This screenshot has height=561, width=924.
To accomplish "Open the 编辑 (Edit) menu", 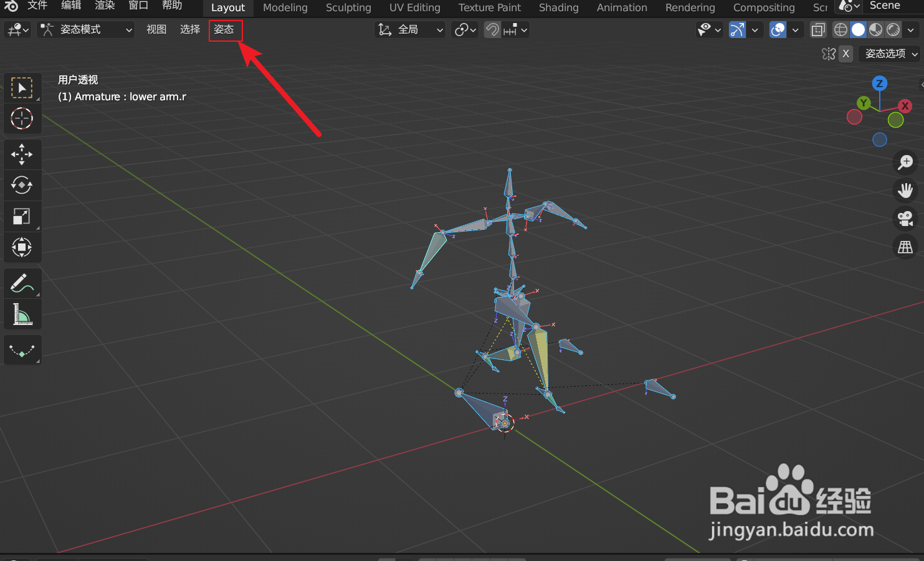I will pyautogui.click(x=71, y=6).
